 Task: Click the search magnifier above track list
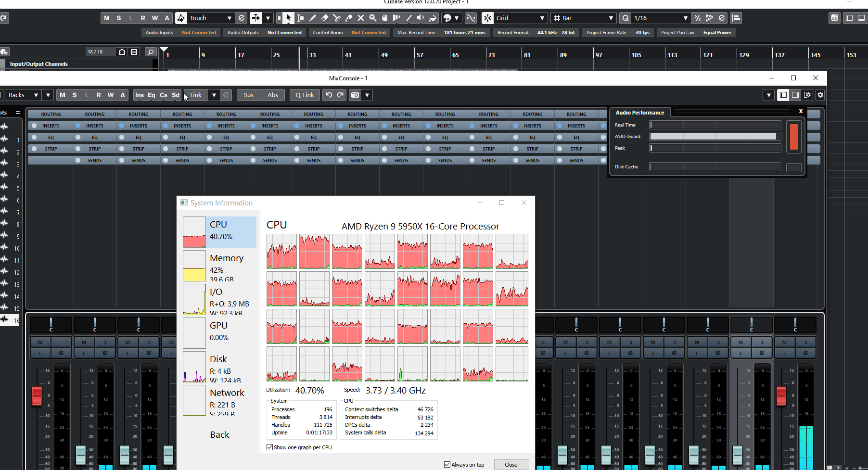pos(151,52)
